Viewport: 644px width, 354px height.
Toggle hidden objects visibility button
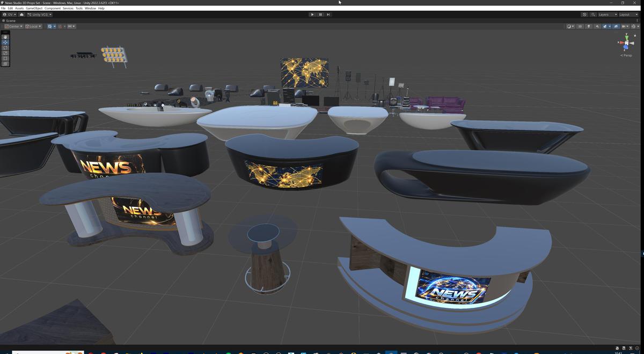pyautogui.click(x=616, y=26)
